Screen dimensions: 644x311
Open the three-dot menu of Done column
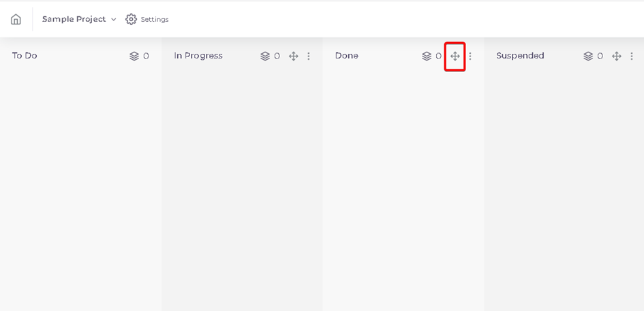[470, 56]
